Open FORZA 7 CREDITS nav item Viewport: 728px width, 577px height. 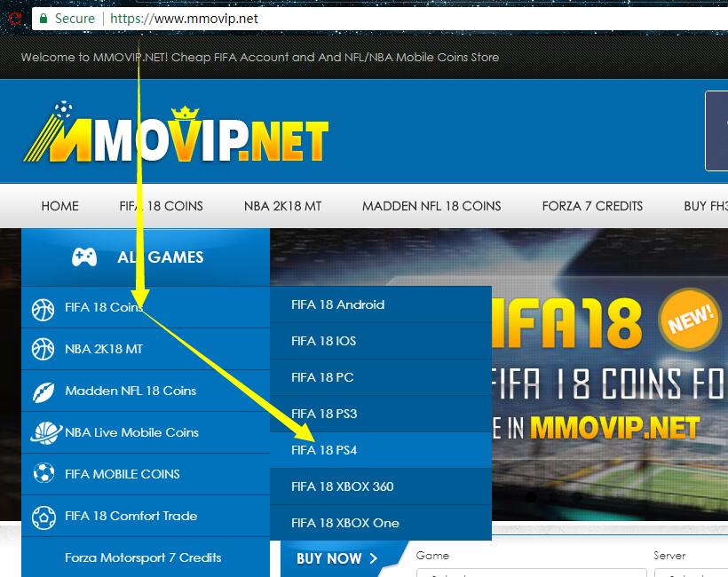[592, 206]
